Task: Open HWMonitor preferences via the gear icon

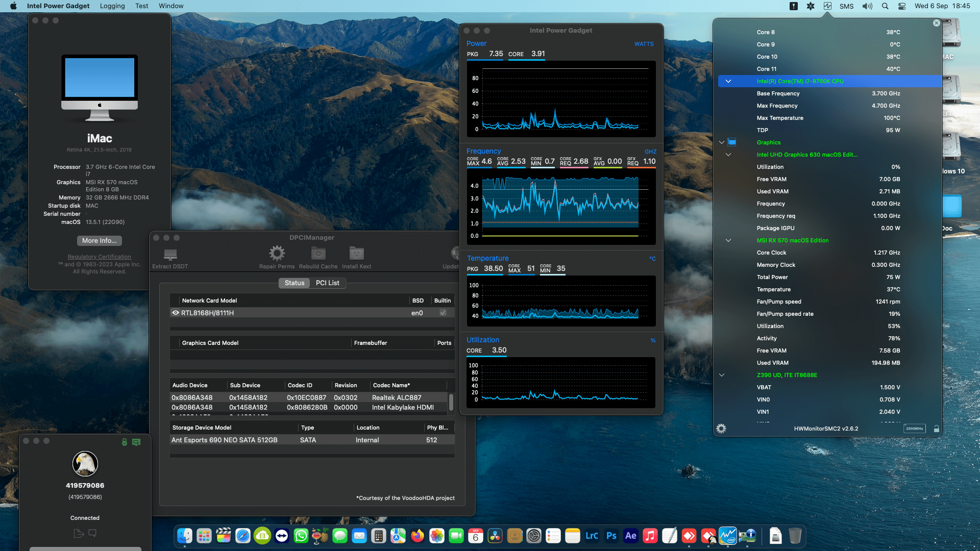Action: coord(721,429)
